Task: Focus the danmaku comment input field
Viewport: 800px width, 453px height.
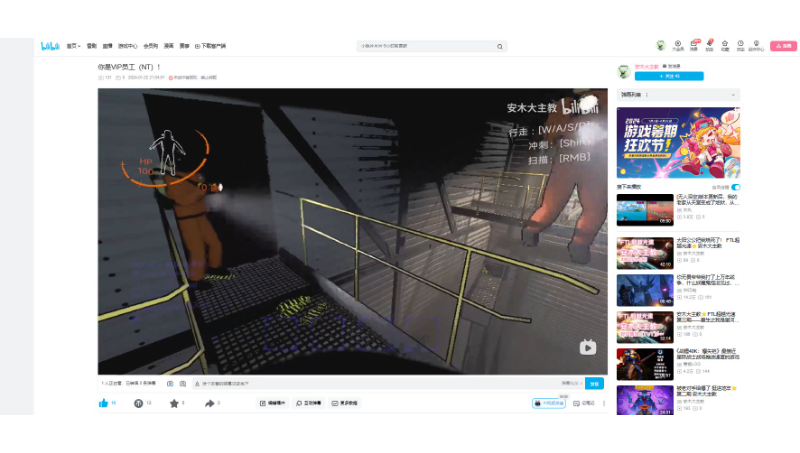Action: (x=378, y=384)
